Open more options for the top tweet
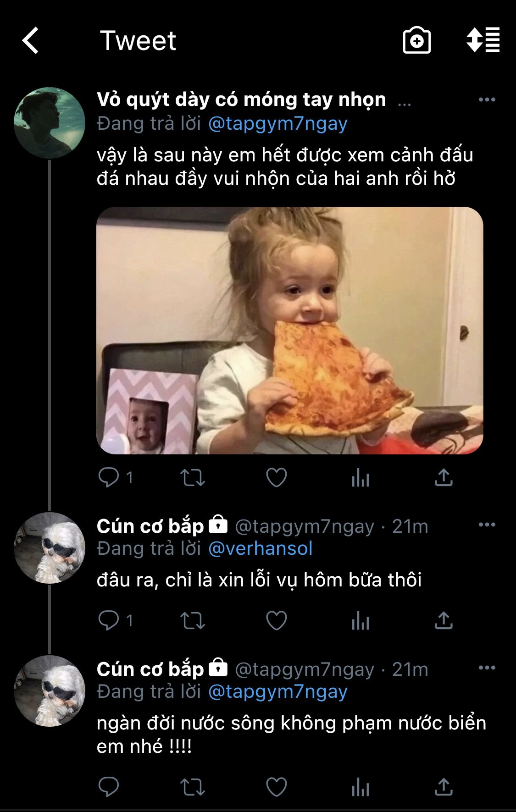The width and height of the screenshot is (516, 812). [487, 99]
